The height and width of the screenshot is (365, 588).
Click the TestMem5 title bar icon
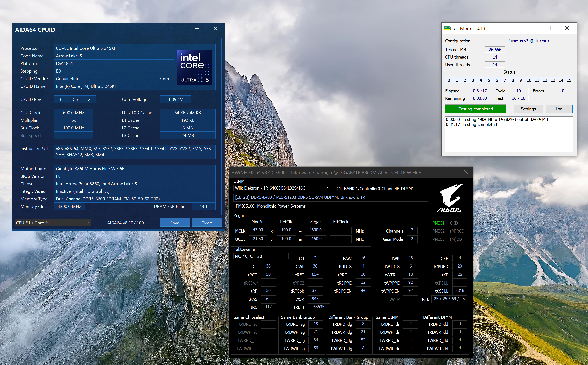click(x=447, y=28)
